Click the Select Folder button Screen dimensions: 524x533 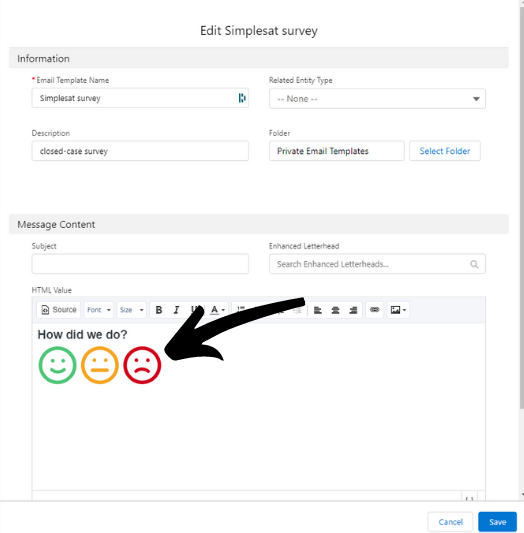[x=445, y=151]
